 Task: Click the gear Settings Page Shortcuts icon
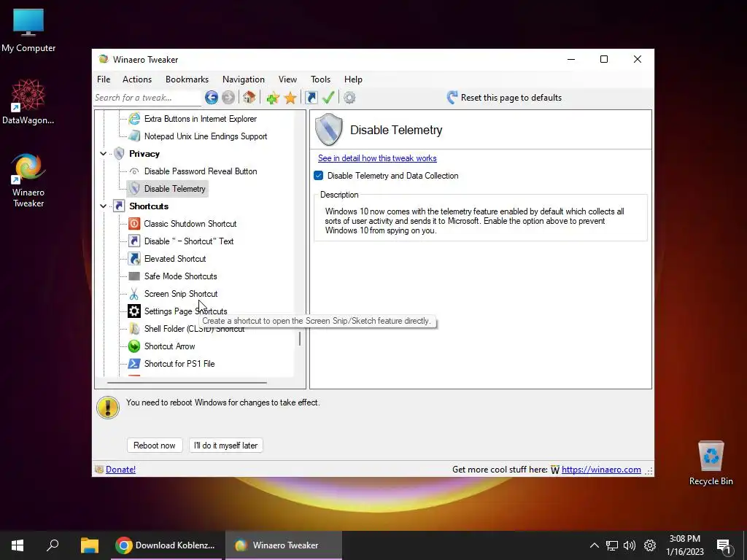pos(134,311)
